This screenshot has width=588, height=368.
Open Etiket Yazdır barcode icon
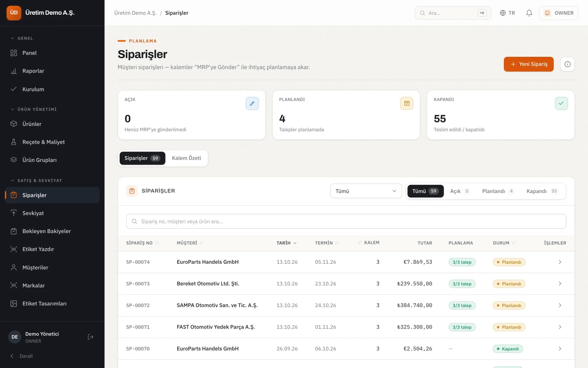click(14, 249)
